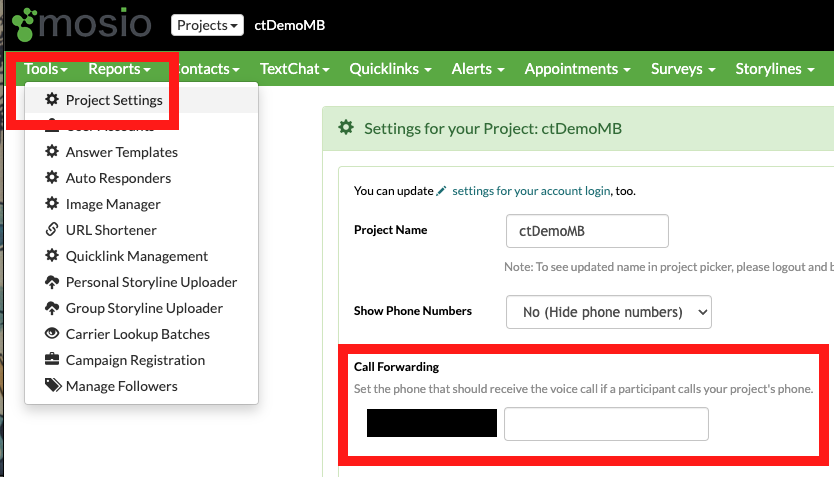
Task: Open the TextChat menu
Action: pyautogui.click(x=295, y=69)
